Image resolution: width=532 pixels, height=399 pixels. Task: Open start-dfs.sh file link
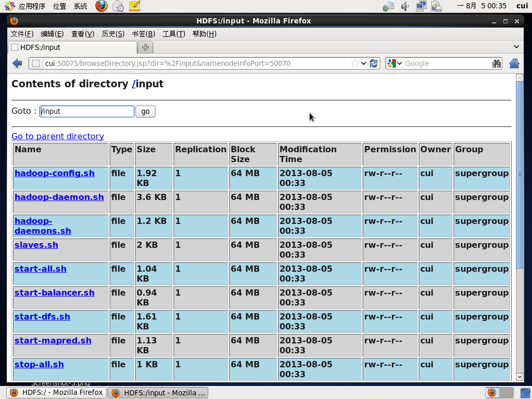[42, 316]
